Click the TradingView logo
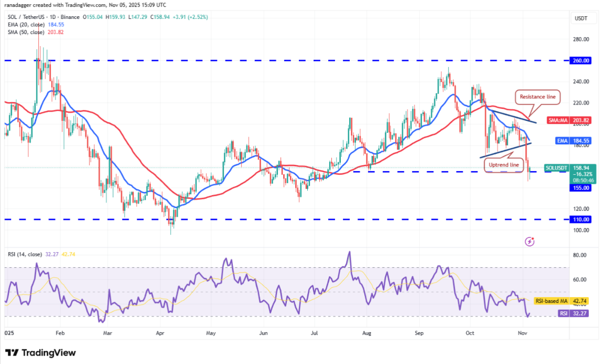The height and width of the screenshot is (364, 602). tap(41, 352)
